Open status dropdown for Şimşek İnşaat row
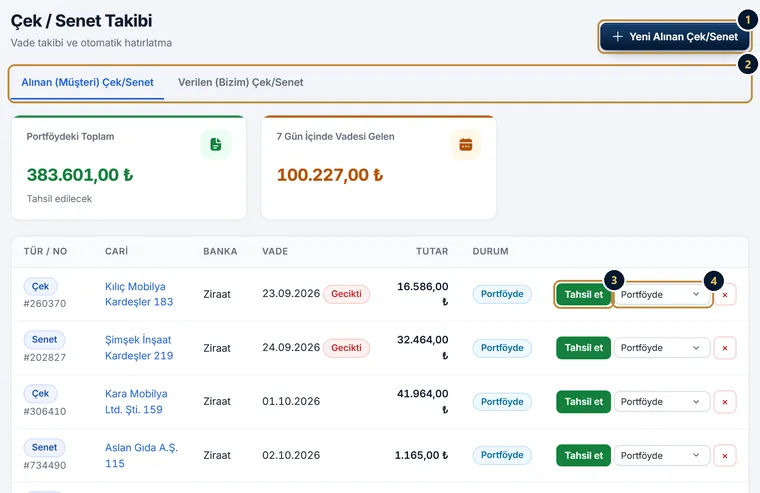760x493 pixels. click(662, 348)
